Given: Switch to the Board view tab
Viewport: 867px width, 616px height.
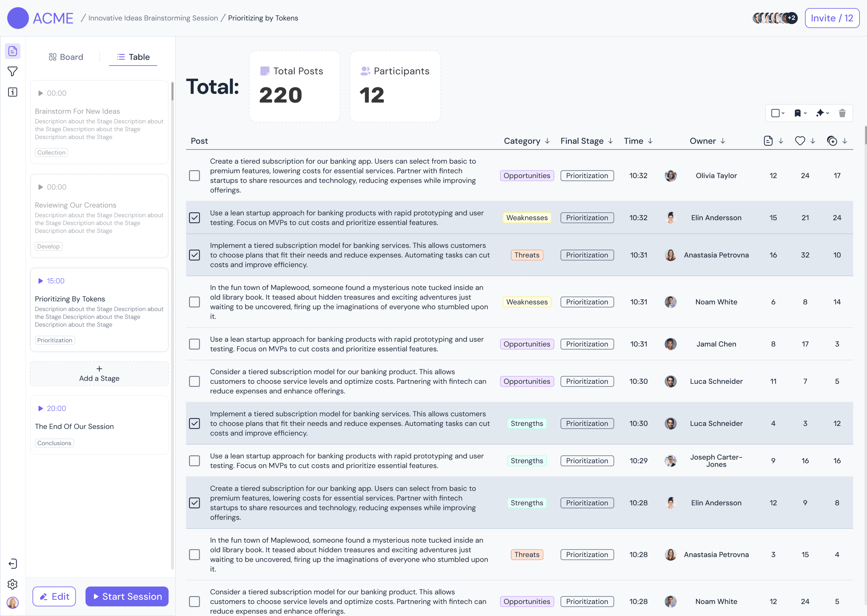Looking at the screenshot, I should click(66, 57).
